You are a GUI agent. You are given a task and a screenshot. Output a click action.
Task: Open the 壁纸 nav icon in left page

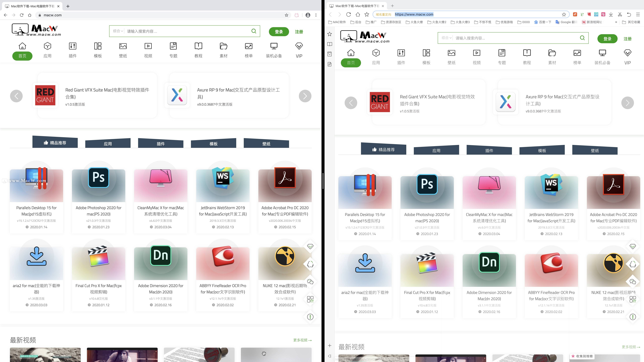coord(123,46)
